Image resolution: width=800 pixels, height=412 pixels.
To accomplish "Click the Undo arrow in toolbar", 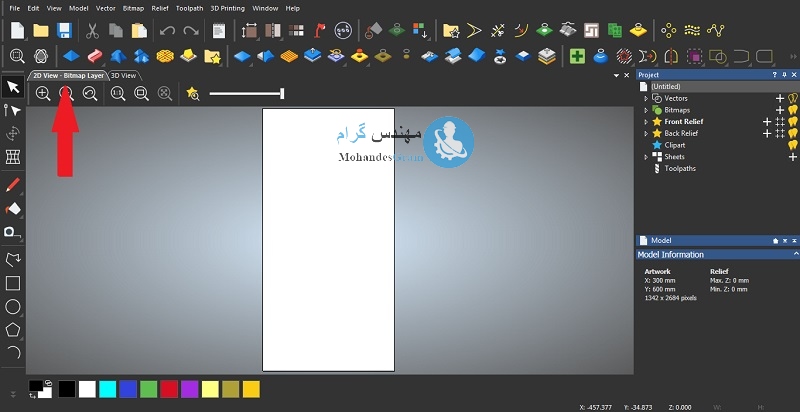I will (167, 31).
